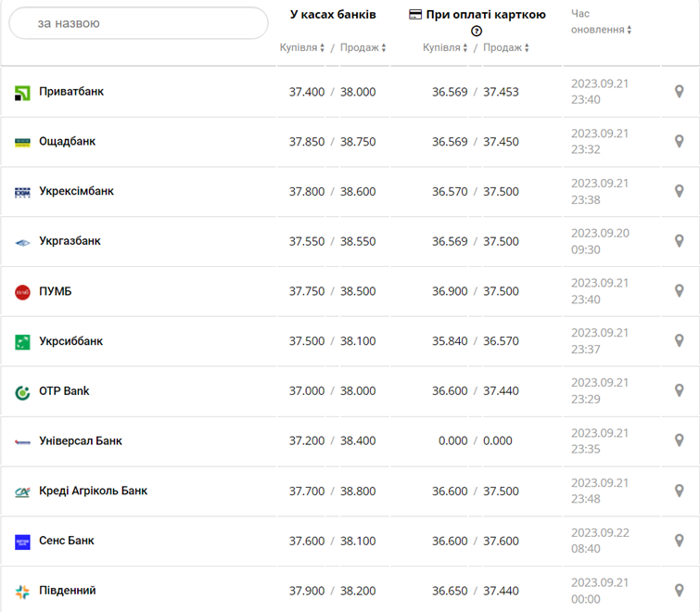Screen dimensions: 700x612
Task: Open the Укргазбанк bank link
Action: tap(70, 241)
